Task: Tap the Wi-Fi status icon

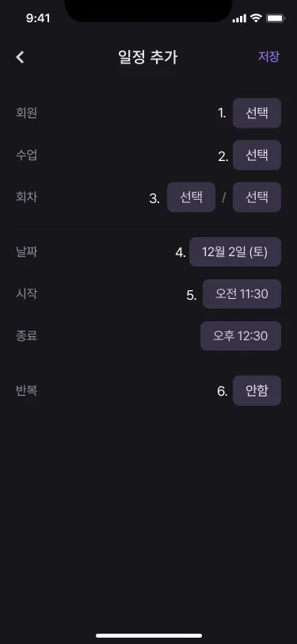Action: click(256, 18)
